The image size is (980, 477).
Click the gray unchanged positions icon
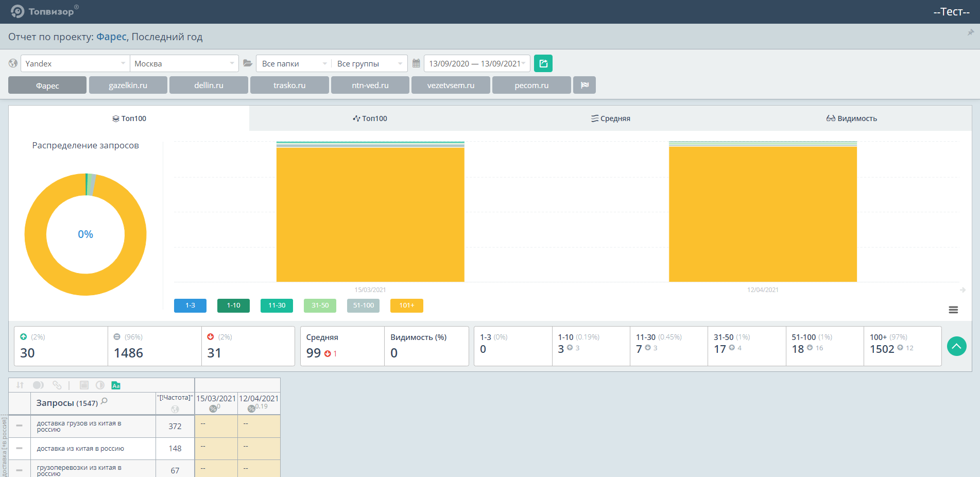pyautogui.click(x=117, y=337)
